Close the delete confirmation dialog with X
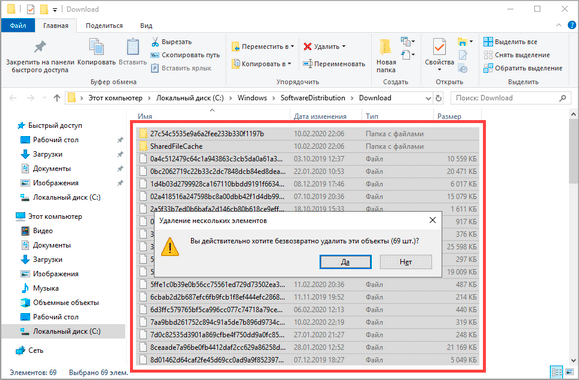The width and height of the screenshot is (579, 380). click(432, 220)
